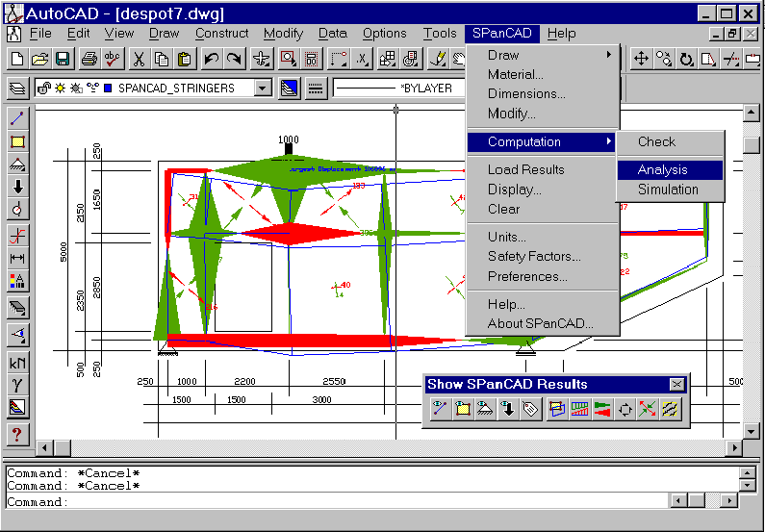Toggle yellow crack pattern display
This screenshot has width=765, height=532.
(x=670, y=409)
